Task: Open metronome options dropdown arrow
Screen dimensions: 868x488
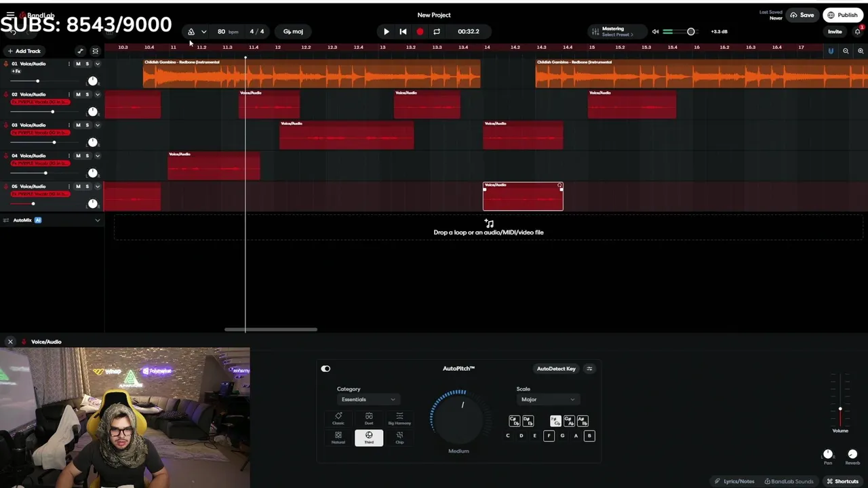Action: click(x=203, y=32)
